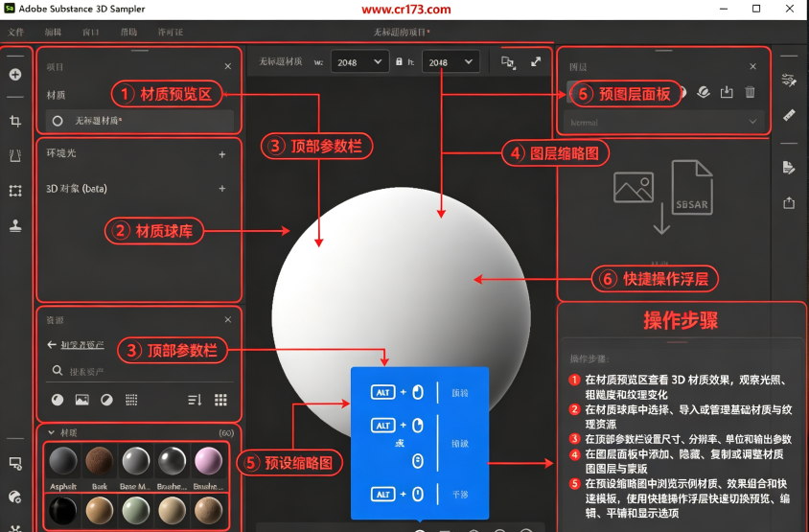Sort assets with the sort-order icon
Screen dimensions: 809x532
click(195, 400)
